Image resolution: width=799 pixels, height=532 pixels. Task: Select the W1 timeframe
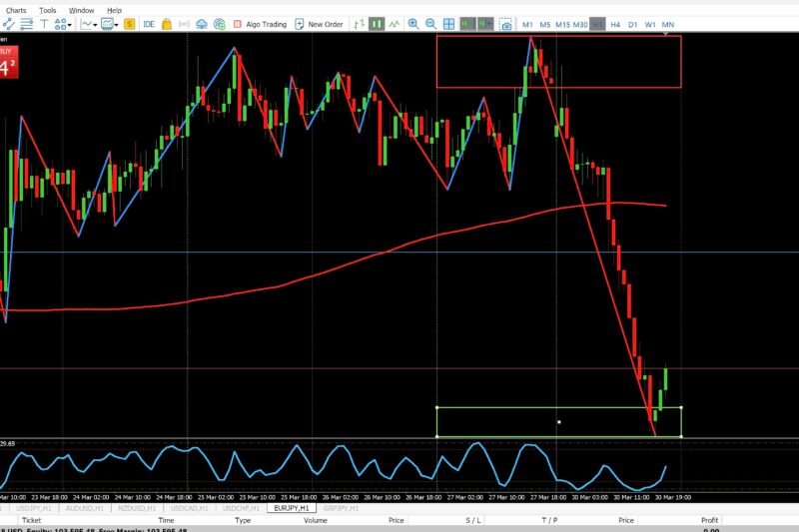[x=650, y=24]
